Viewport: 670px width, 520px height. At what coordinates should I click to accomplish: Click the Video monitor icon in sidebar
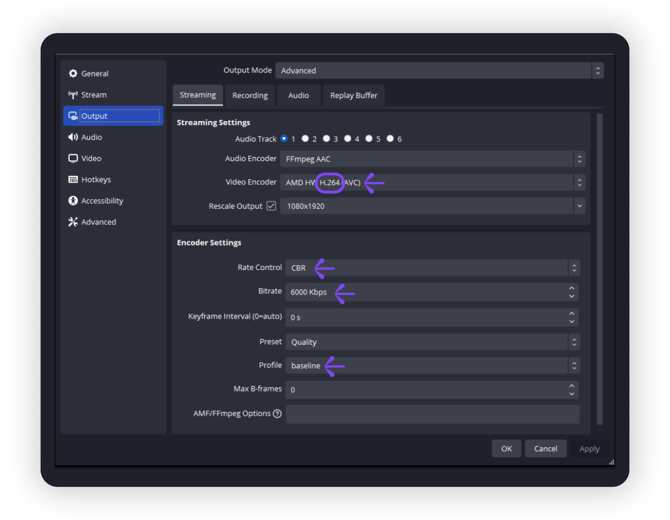[73, 159]
